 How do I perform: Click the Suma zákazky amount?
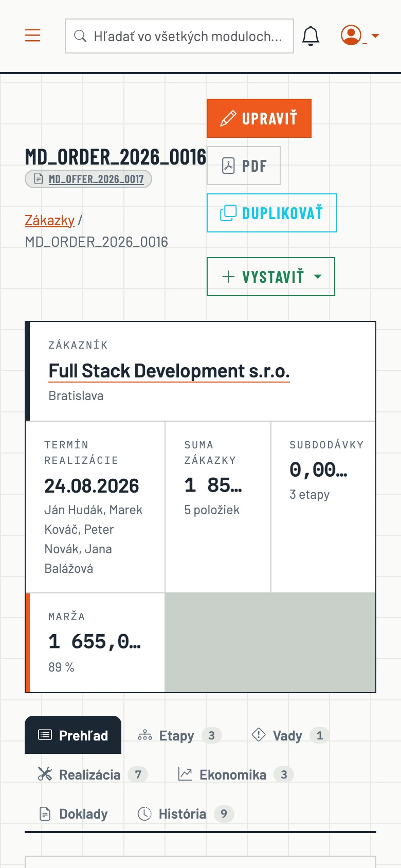[x=213, y=485]
